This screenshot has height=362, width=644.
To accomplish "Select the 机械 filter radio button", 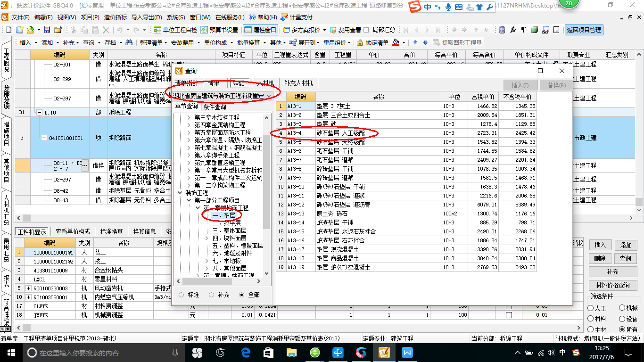I will [x=622, y=308].
